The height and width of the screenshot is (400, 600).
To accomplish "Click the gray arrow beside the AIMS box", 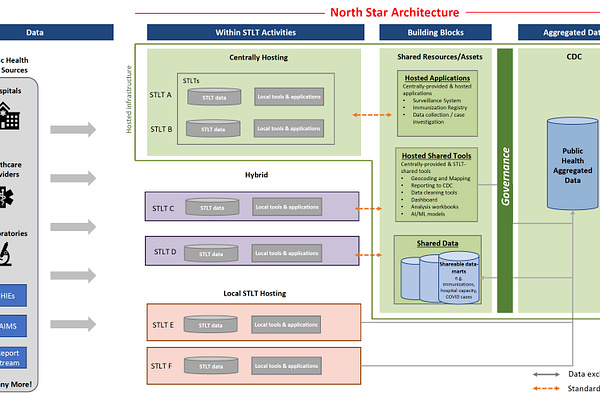I will pyautogui.click(x=73, y=324).
